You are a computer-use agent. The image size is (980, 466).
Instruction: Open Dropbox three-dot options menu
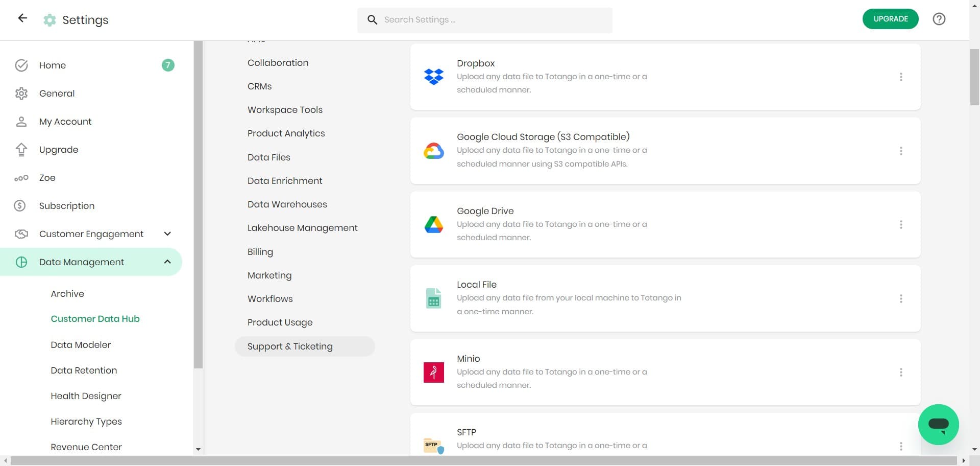[x=901, y=77]
